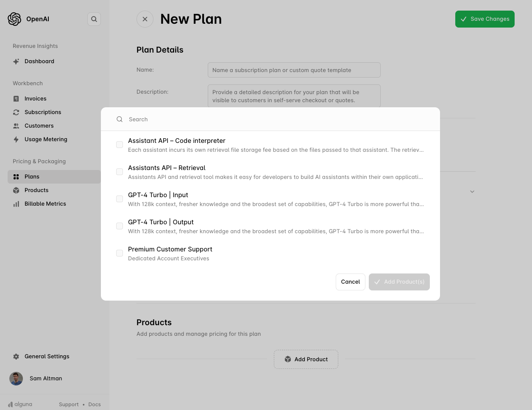
Task: Click the sidebar search magnifier icon
Action: click(x=94, y=19)
